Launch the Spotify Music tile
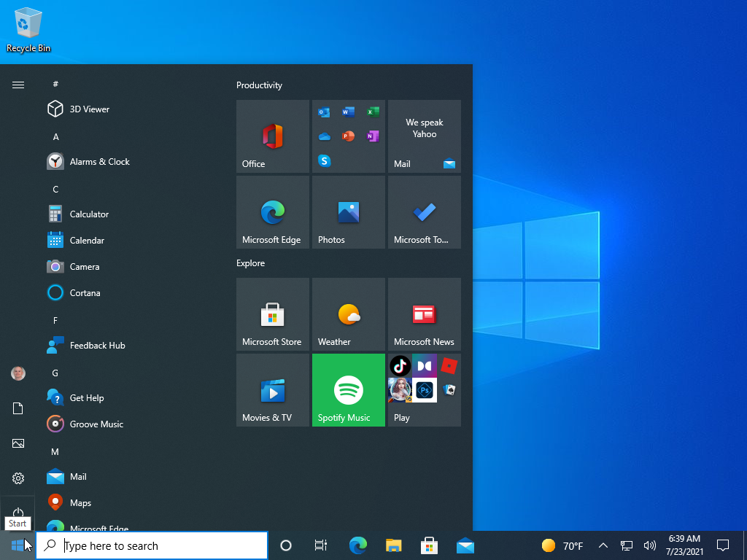The height and width of the screenshot is (560, 747). click(x=349, y=390)
